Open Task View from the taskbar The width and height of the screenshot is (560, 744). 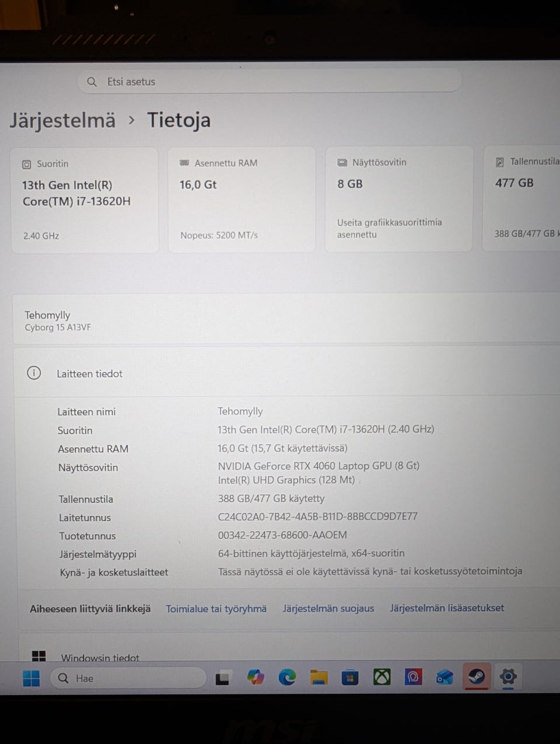coord(222,678)
